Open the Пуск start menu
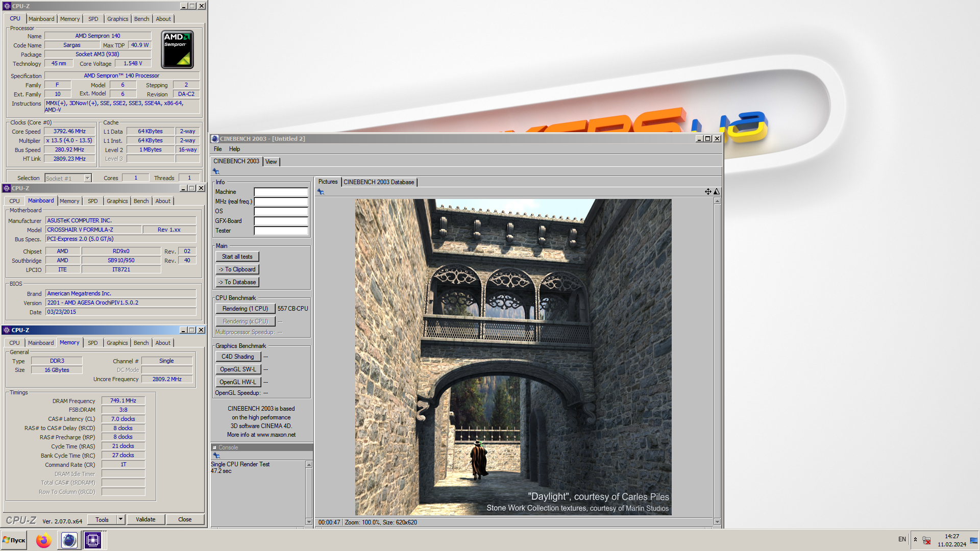Screen dimensions: 980x551 coord(14,540)
